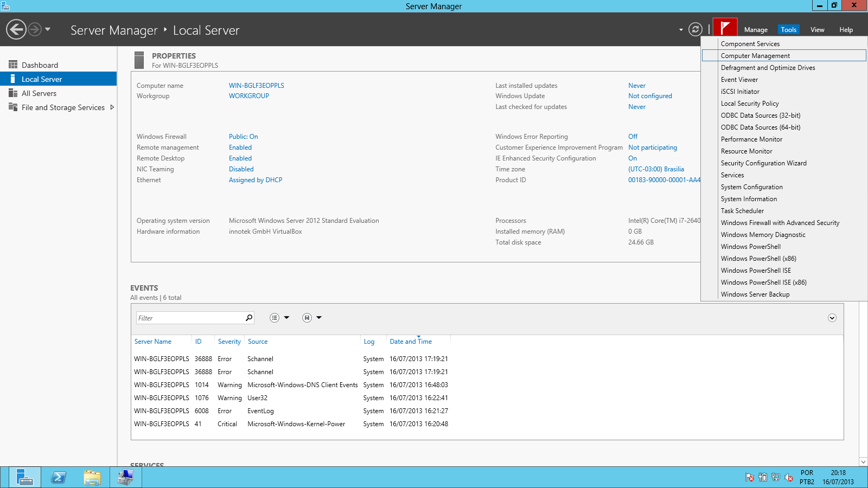Viewport: 868px width, 488px height.
Task: Launch Performance Monitor
Action: pyautogui.click(x=784, y=139)
